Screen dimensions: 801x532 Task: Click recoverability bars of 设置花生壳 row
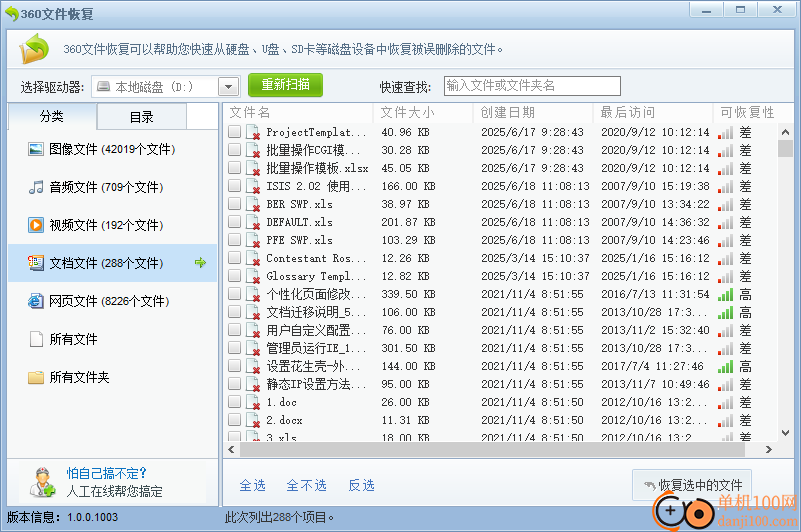coord(725,366)
